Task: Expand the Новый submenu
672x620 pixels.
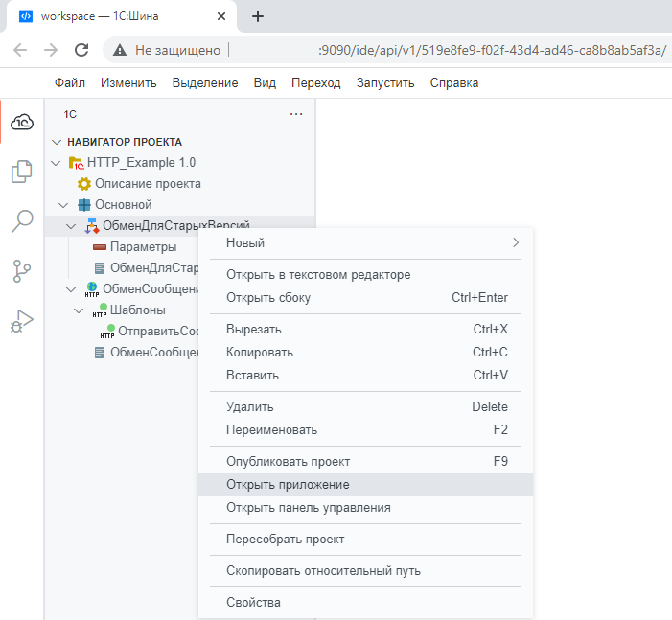Action: pyautogui.click(x=364, y=243)
